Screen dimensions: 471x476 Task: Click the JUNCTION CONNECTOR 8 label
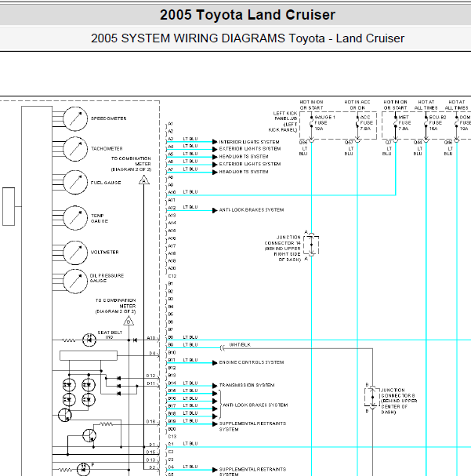(399, 401)
